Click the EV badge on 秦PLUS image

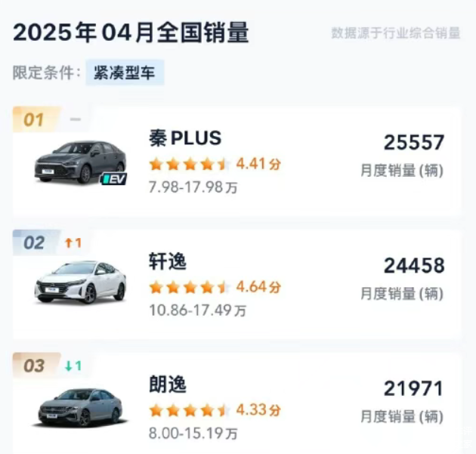pyautogui.click(x=114, y=178)
